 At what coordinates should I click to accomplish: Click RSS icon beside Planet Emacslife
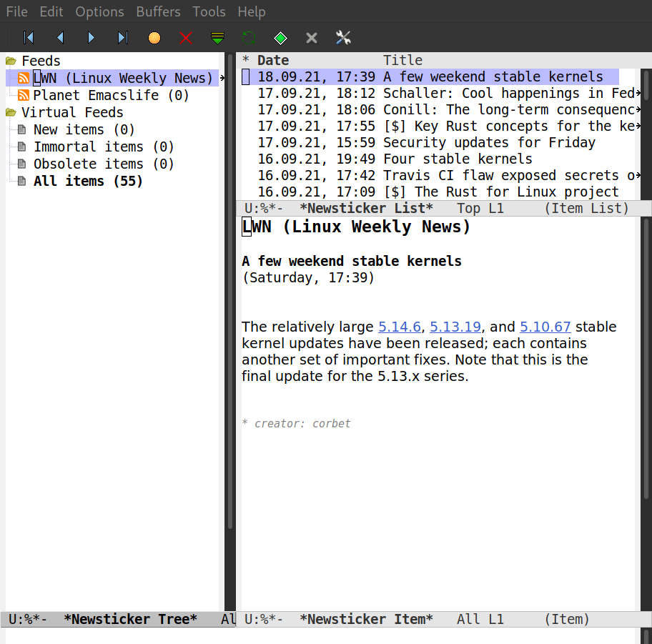24,95
